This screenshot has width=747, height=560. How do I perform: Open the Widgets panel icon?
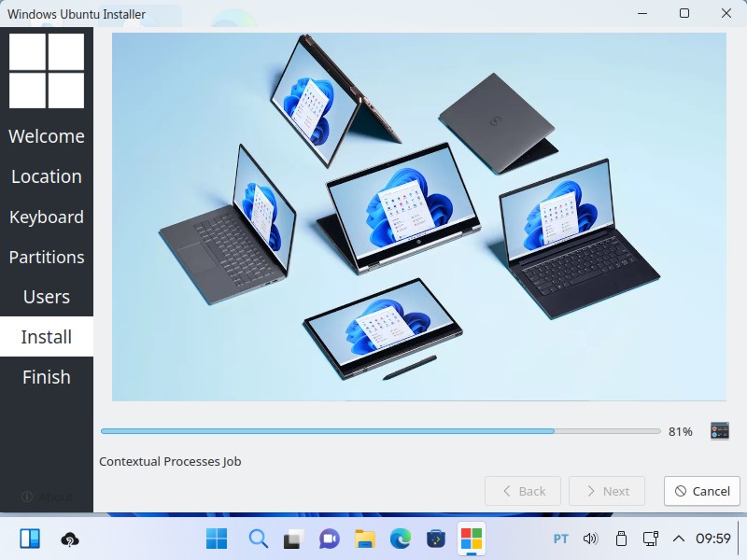30,539
